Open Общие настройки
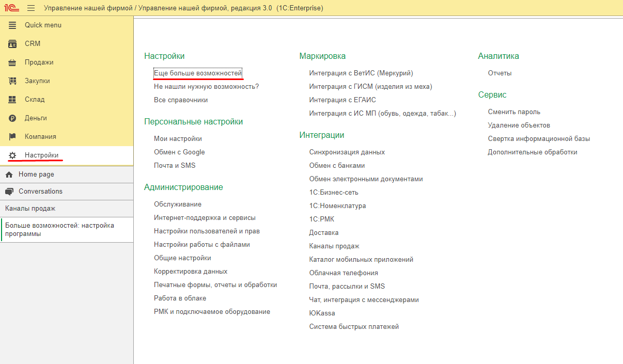This screenshot has height=364, width=623. point(182,258)
